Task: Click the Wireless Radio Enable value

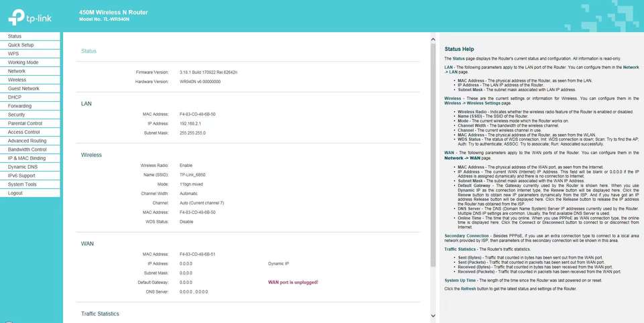Action: [186, 166]
